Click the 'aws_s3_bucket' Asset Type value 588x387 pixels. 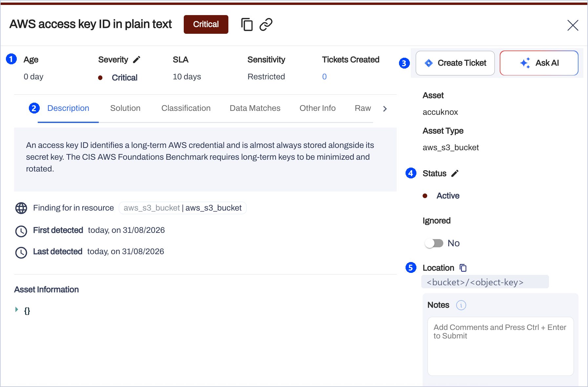click(451, 148)
